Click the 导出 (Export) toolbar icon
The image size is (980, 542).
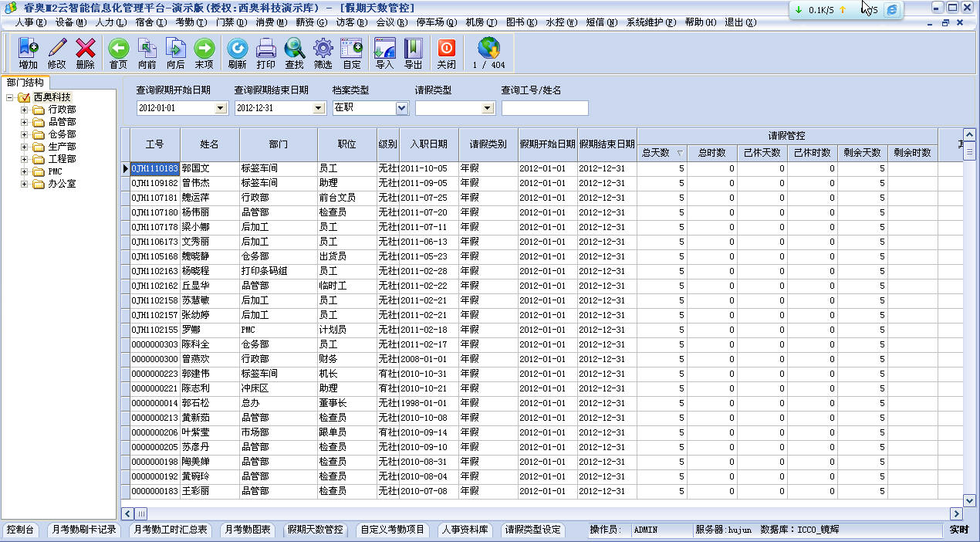[x=413, y=53]
